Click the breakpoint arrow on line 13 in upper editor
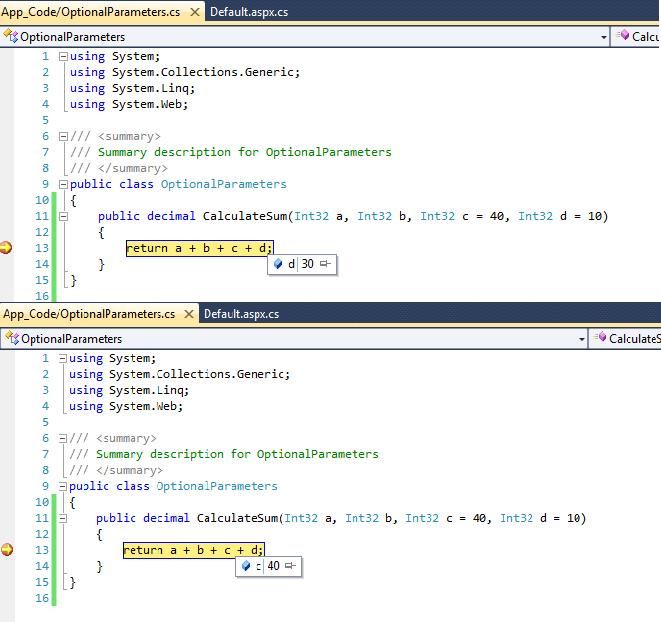The width and height of the screenshot is (661, 622). 6,248
